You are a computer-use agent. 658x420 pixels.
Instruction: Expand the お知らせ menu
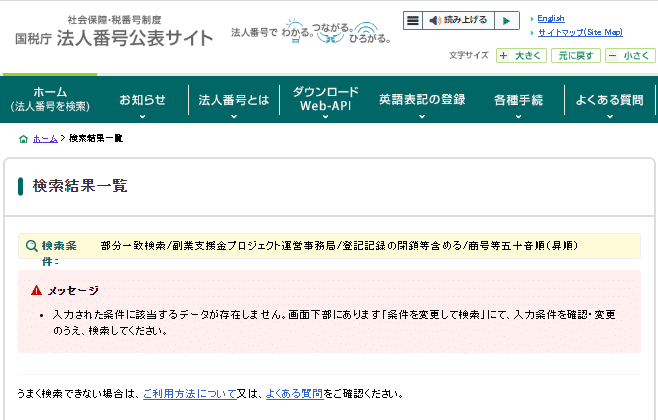[142, 101]
